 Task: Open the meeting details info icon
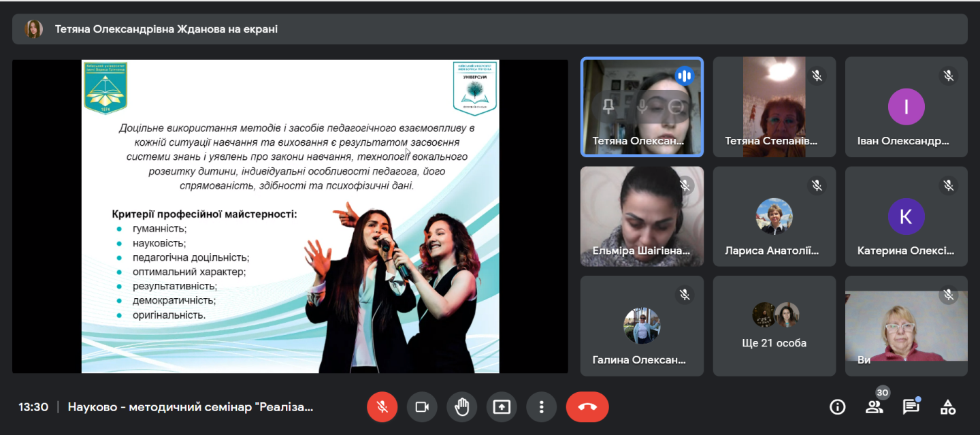pyautogui.click(x=837, y=407)
